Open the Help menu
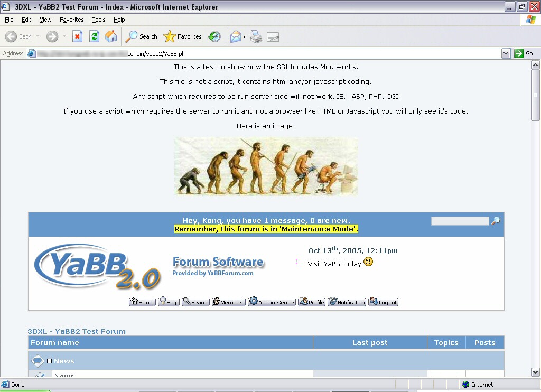Viewport: 541px width, 392px height. coord(119,20)
